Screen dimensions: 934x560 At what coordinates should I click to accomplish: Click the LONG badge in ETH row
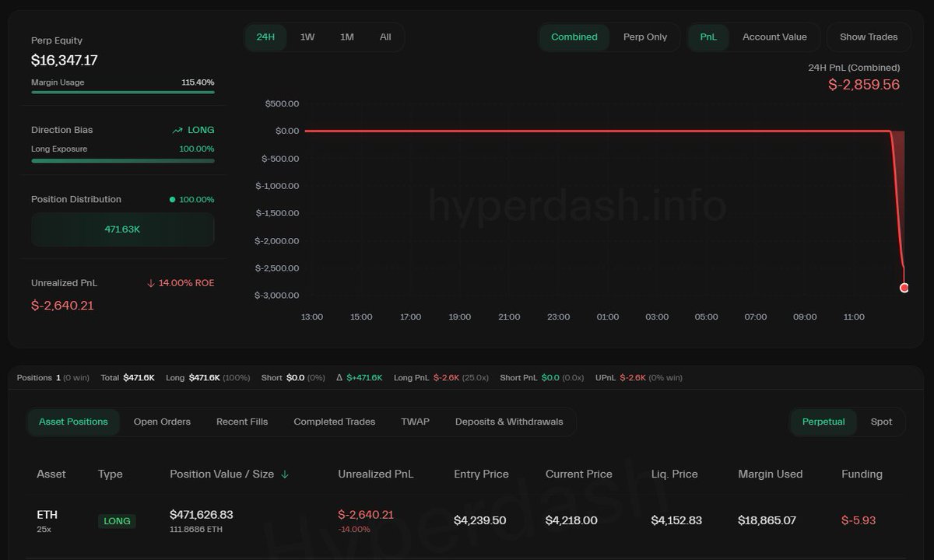pyautogui.click(x=117, y=521)
